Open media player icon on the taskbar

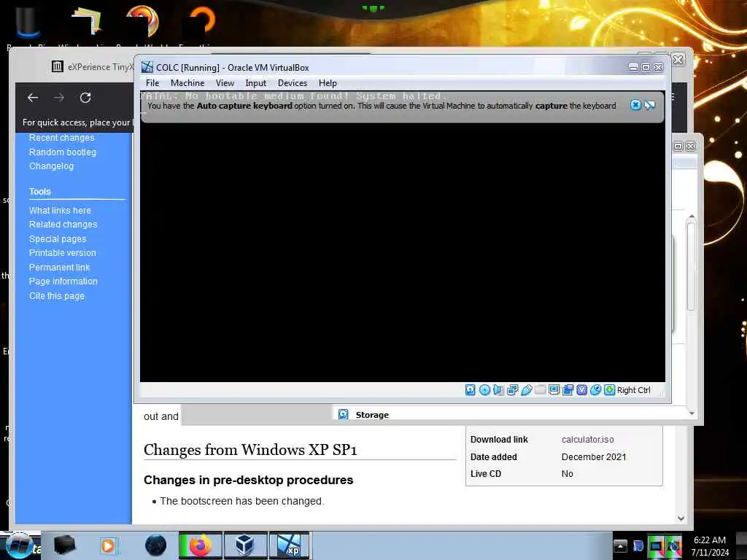108,545
